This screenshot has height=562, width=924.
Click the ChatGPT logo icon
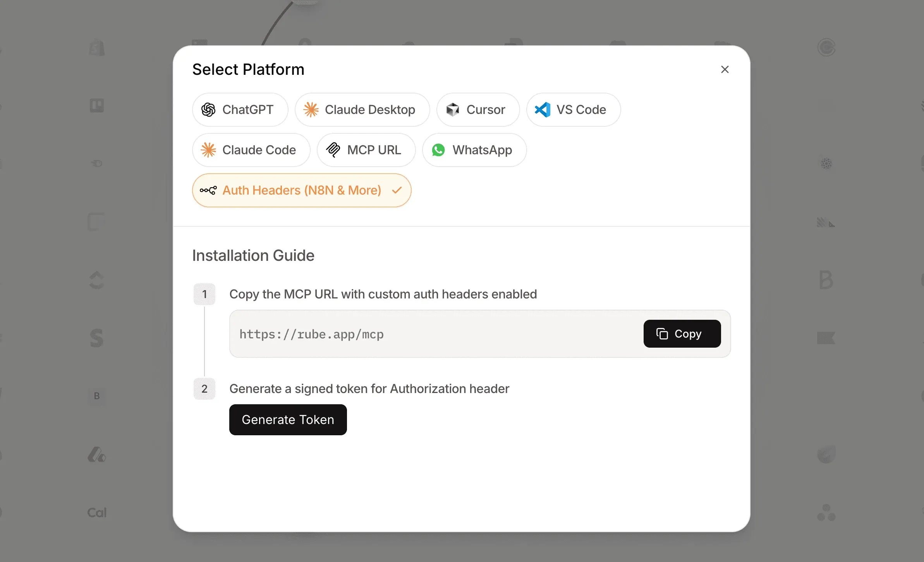[x=208, y=110]
